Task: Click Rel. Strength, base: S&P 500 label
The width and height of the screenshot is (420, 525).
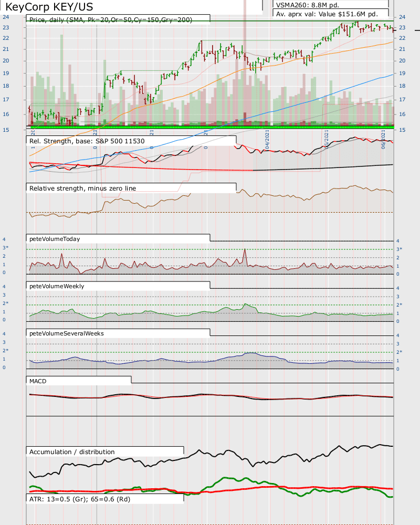Action: [x=87, y=141]
